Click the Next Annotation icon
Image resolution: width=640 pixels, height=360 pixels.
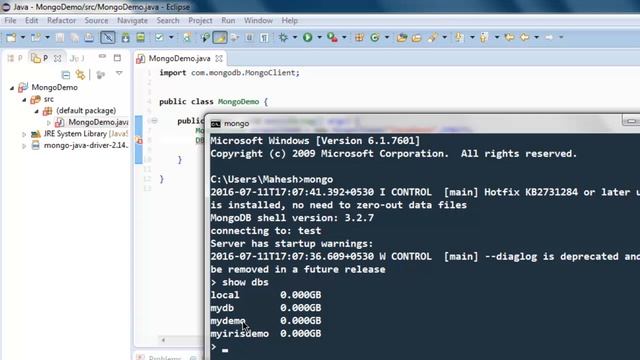coord(460,38)
